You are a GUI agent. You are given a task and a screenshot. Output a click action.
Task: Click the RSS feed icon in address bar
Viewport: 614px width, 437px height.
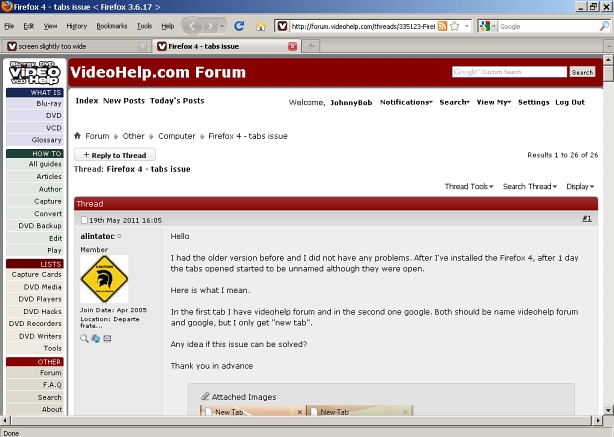[442, 26]
